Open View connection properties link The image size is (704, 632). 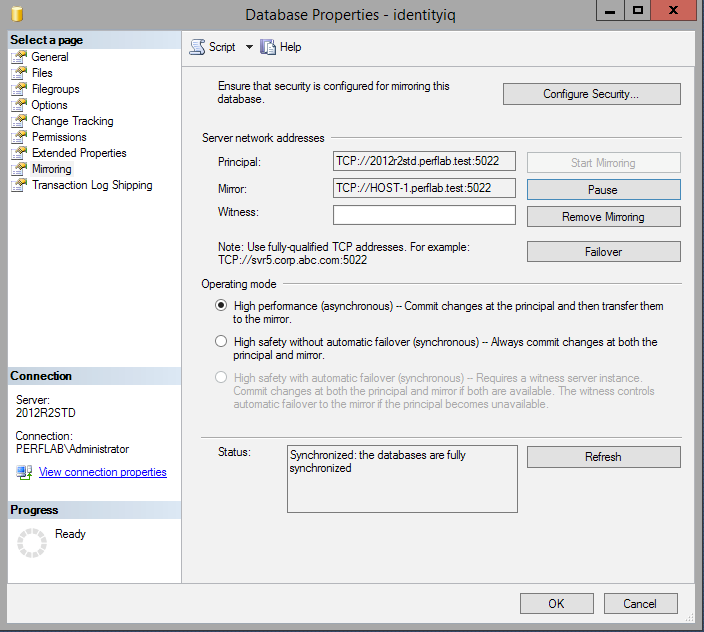103,472
